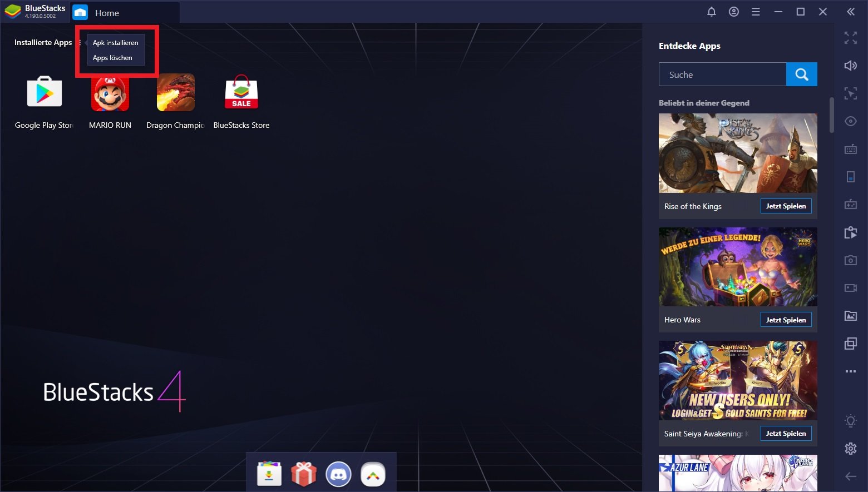Open the hamburger menu in the title bar
868x492 pixels.
[x=756, y=12]
